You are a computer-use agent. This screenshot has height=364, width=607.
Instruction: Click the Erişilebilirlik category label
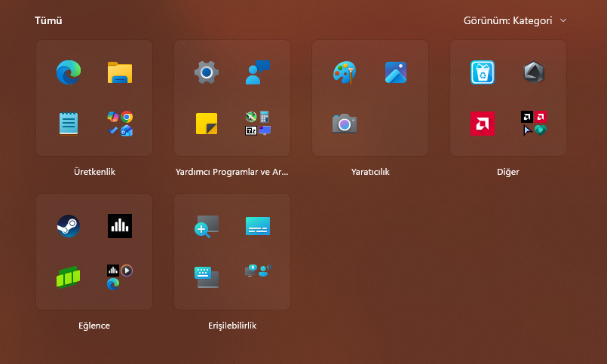[232, 326]
